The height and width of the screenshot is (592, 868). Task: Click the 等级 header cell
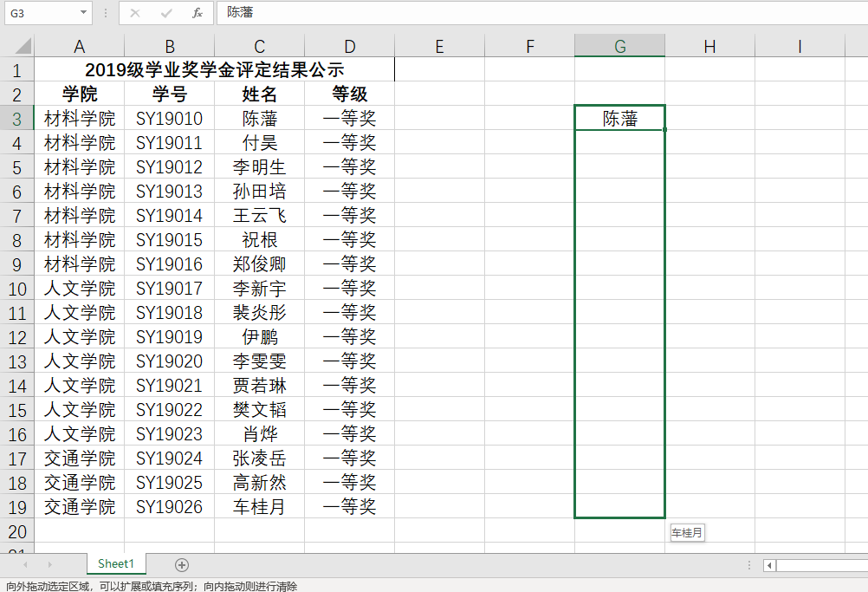349,94
